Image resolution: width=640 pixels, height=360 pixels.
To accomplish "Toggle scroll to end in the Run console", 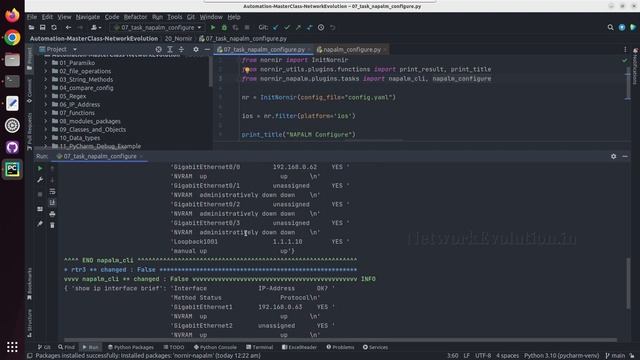I will [52, 202].
